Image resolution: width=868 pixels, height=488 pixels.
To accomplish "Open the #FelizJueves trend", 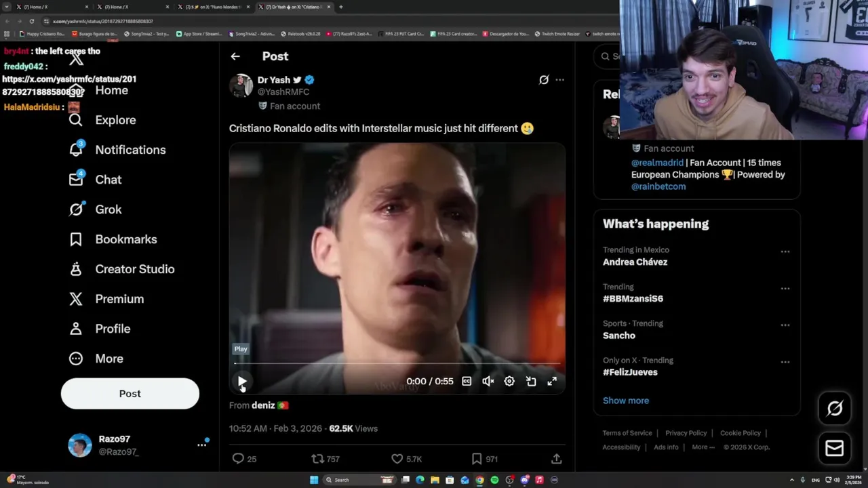I will 630,372.
